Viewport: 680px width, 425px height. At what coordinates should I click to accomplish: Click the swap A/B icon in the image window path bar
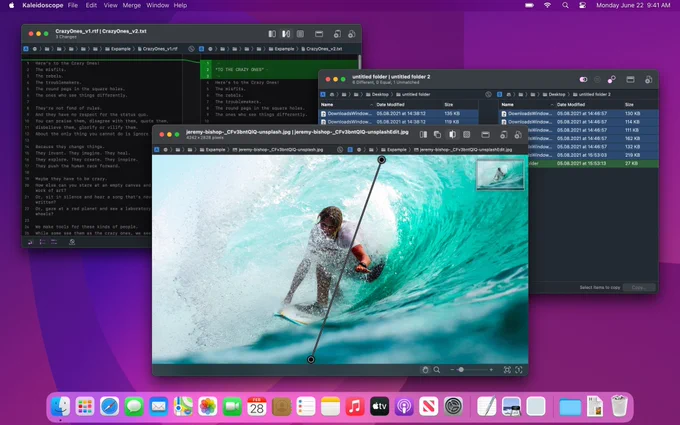340,150
